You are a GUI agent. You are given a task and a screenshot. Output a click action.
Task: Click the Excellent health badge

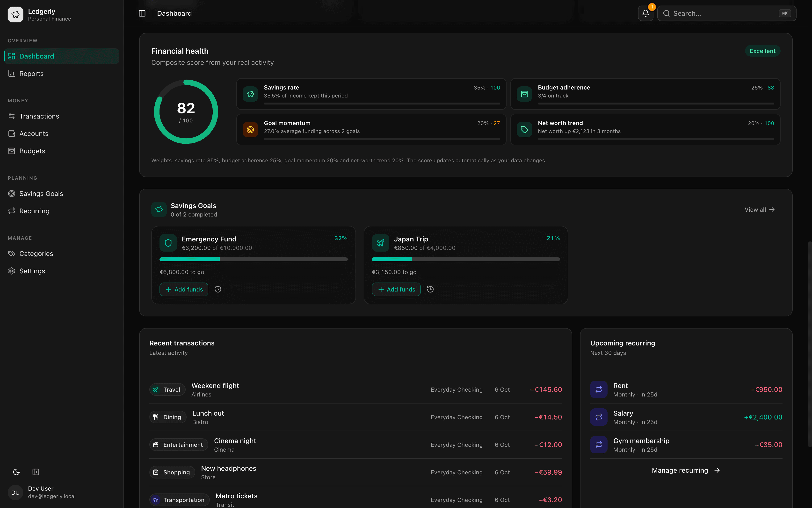[762, 51]
